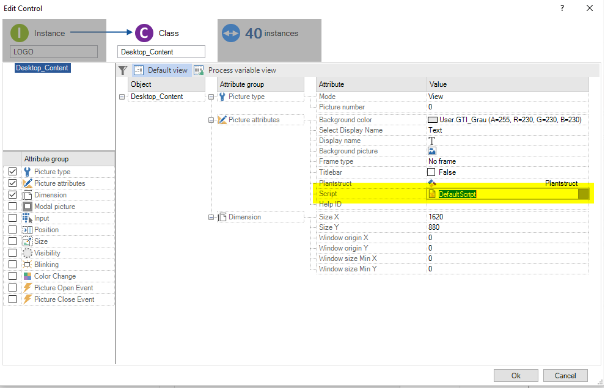
Task: Switch to Process variable view
Action: click(235, 70)
